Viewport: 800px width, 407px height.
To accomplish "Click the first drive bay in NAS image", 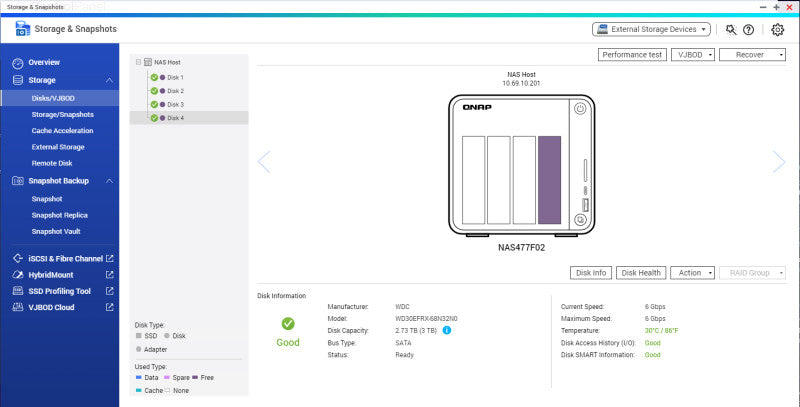I will (x=473, y=180).
